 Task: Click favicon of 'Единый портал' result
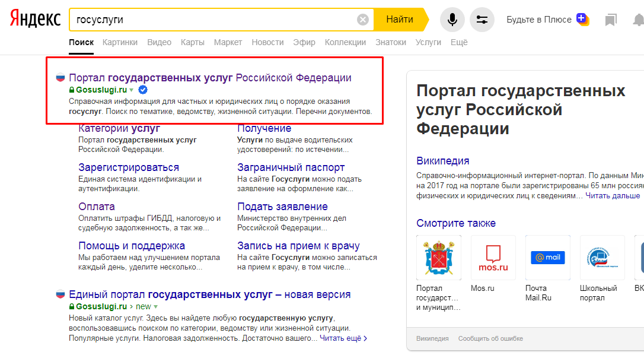[60, 294]
